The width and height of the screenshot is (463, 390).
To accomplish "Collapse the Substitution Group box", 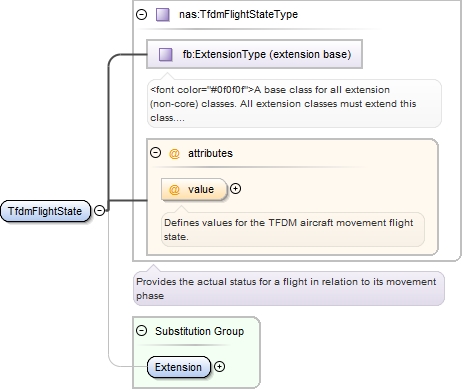I will click(142, 330).
